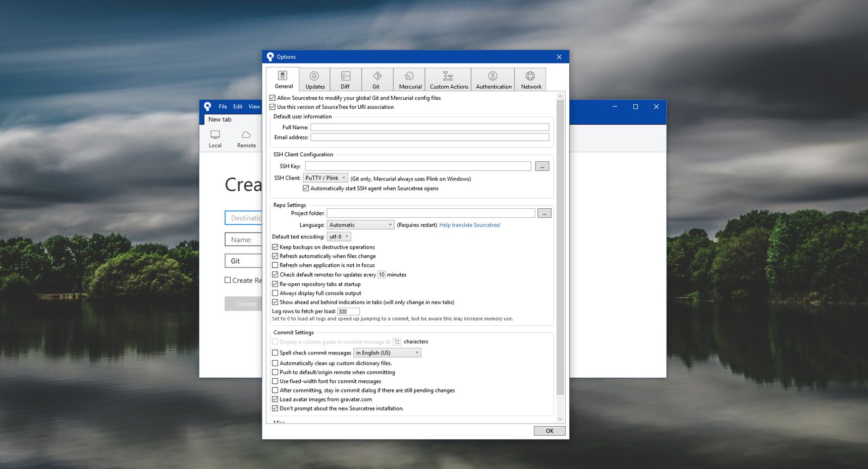The height and width of the screenshot is (469, 868).
Task: Click the Sourcetree logo in main window
Action: click(x=207, y=106)
